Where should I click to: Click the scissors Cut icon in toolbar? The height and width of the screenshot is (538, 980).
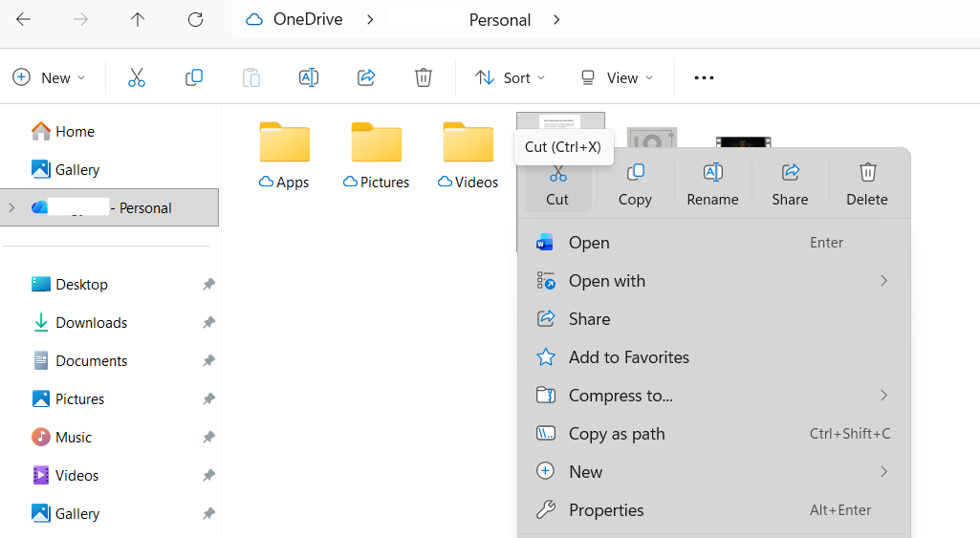point(137,77)
